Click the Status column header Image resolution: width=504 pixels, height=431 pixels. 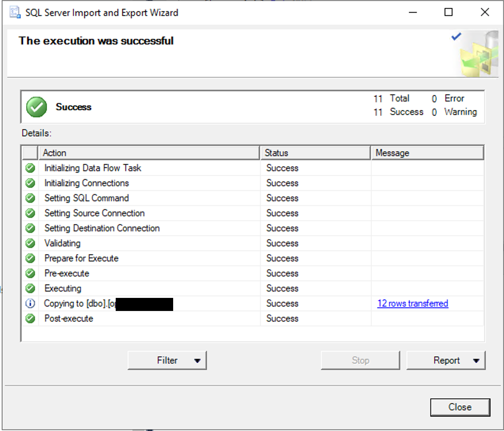(x=315, y=153)
